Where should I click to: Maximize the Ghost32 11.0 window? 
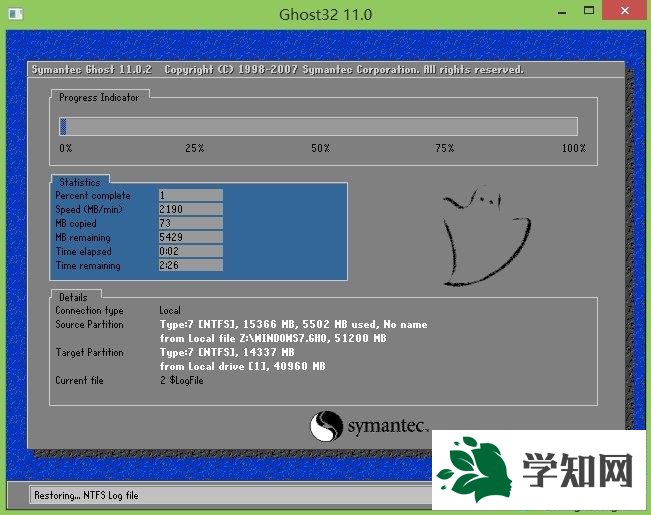[589, 11]
